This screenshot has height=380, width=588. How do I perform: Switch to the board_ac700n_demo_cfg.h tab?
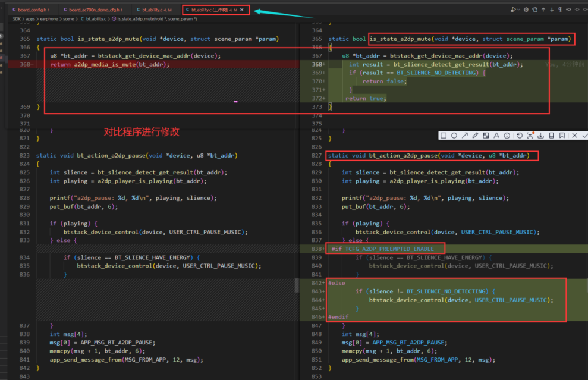[x=93, y=10]
